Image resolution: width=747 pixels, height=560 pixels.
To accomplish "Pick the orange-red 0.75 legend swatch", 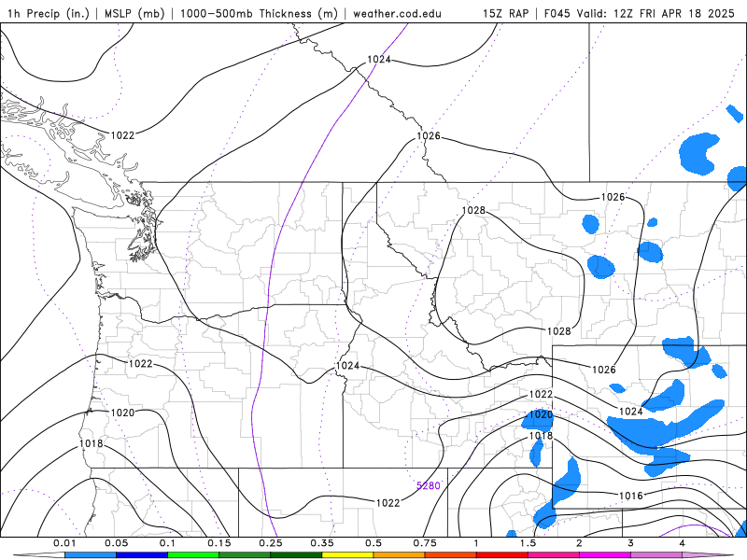I will click(451, 554).
